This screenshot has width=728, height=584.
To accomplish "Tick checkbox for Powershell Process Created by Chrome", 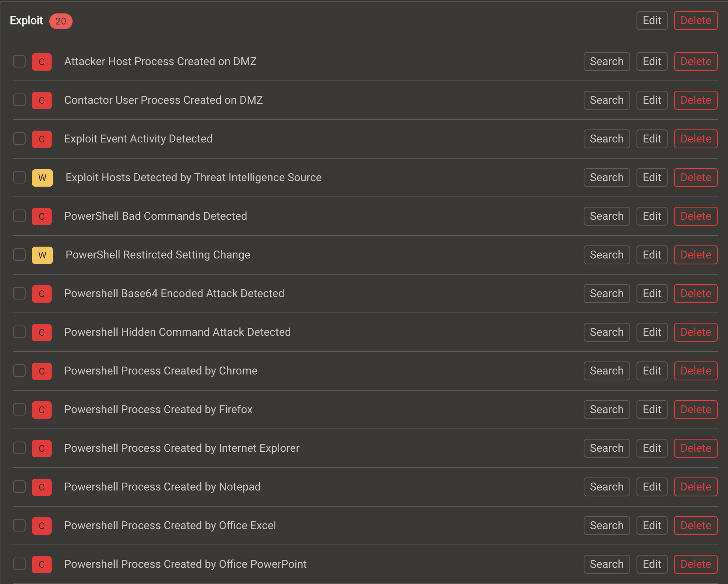I will [19, 371].
